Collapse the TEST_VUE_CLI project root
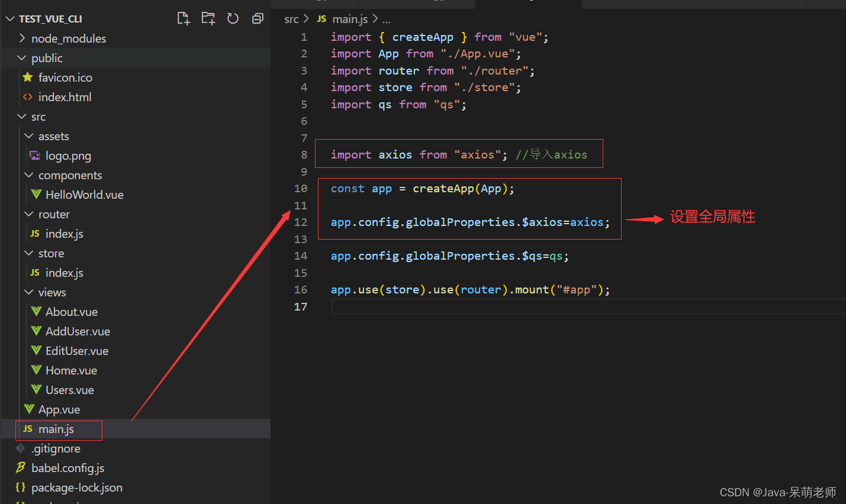846x504 pixels. pyautogui.click(x=10, y=19)
